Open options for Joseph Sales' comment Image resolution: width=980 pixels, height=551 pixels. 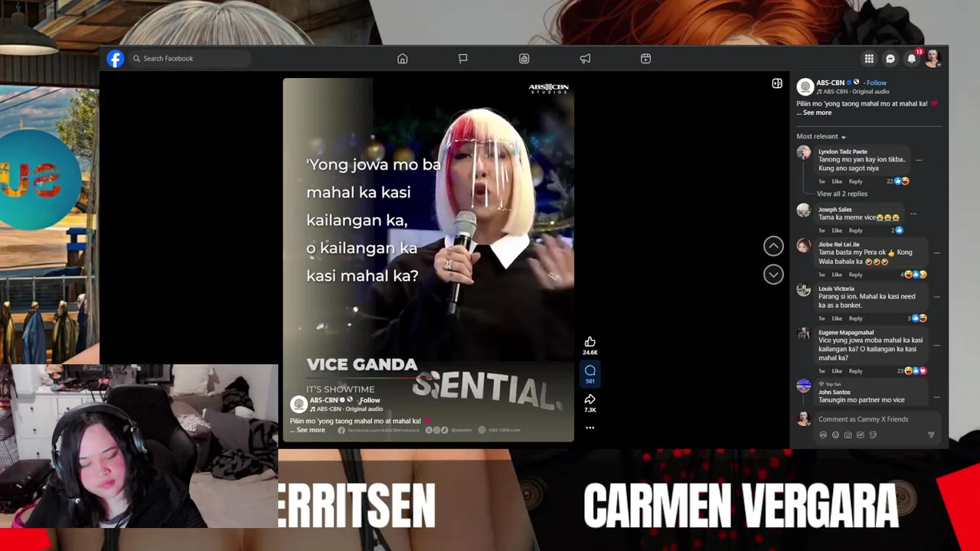coord(913,214)
